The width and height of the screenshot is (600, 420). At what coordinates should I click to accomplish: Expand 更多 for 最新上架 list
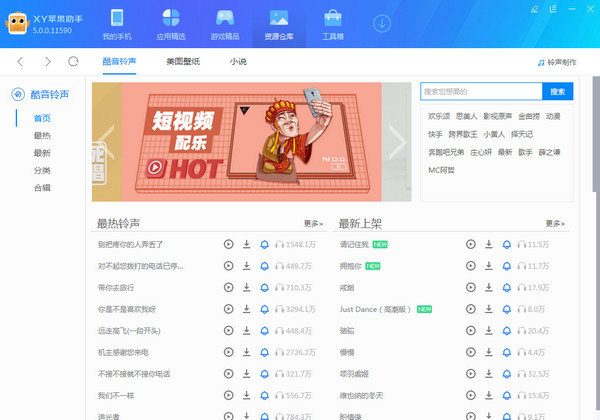click(555, 224)
